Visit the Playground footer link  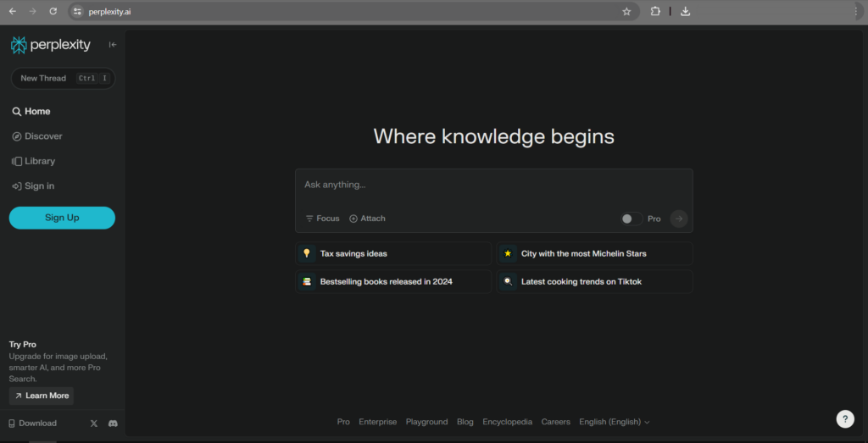427,422
